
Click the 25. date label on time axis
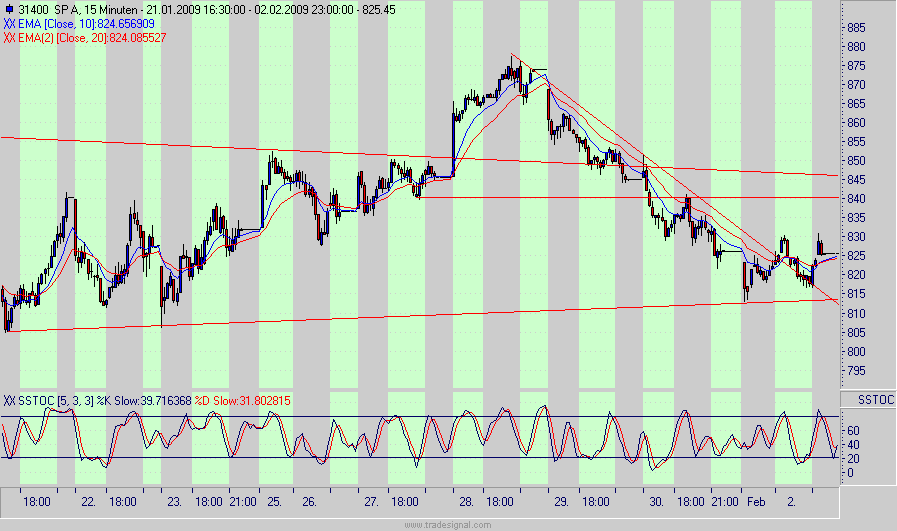click(x=275, y=502)
